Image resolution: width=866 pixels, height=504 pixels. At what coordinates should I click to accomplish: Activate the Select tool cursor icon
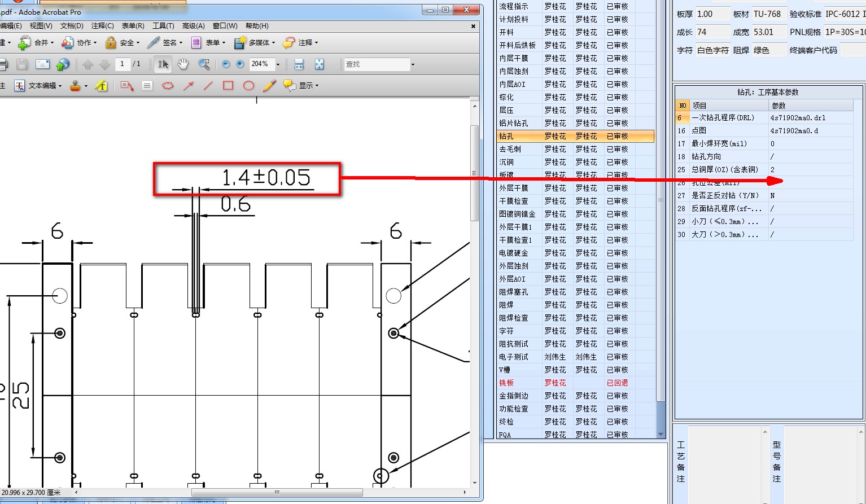(163, 64)
